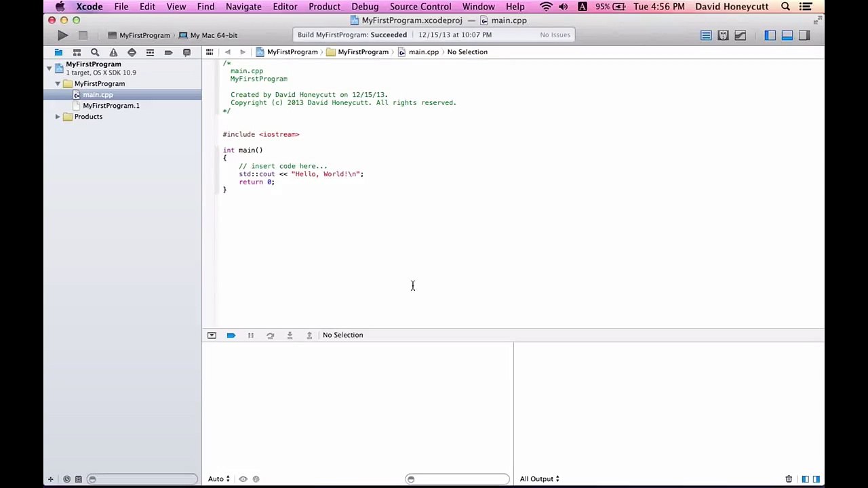Show only the console pane
This screenshot has width=868, height=488.
coord(816,479)
